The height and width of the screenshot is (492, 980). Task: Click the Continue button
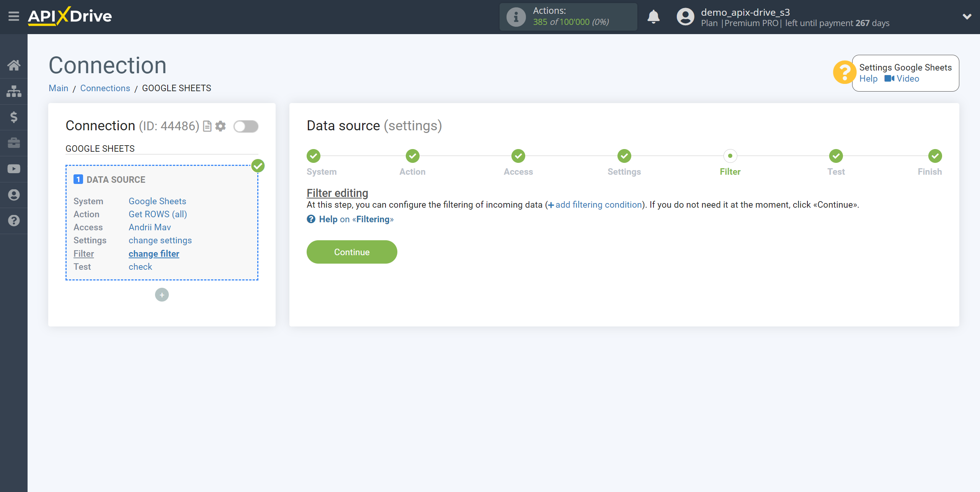click(x=352, y=252)
